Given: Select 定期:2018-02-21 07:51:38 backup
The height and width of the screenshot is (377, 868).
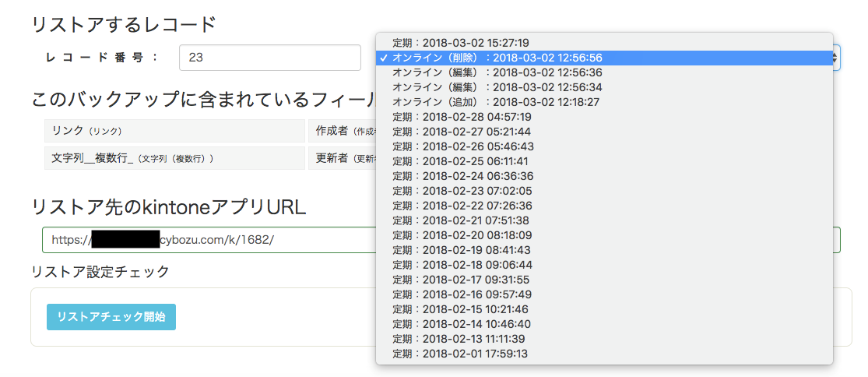Looking at the screenshot, I should click(604, 220).
